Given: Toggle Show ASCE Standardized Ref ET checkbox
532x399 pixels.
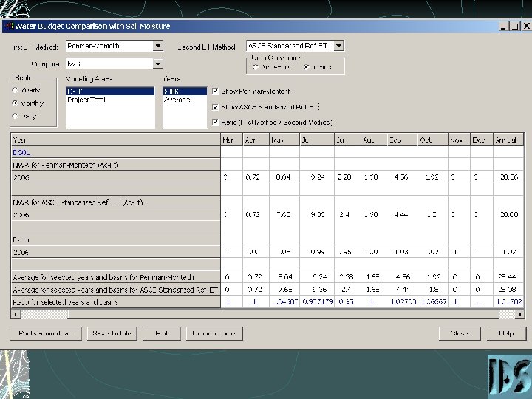Looking at the screenshot, I should pos(215,107).
